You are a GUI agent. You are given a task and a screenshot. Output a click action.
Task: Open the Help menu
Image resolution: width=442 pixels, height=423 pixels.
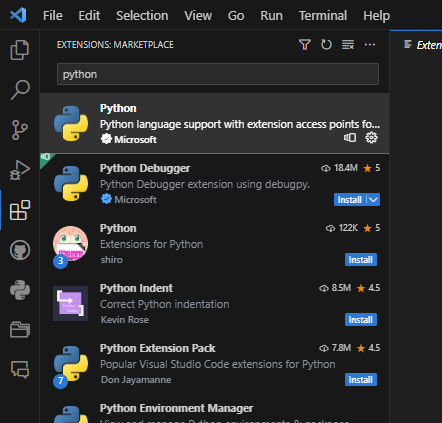click(376, 15)
